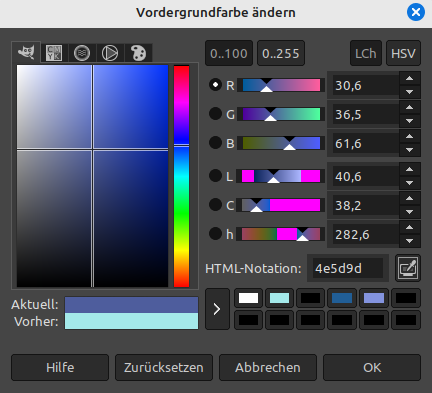The image size is (432, 393).
Task: Click the eyedropper pick-color-from-screen icon
Action: (x=408, y=268)
